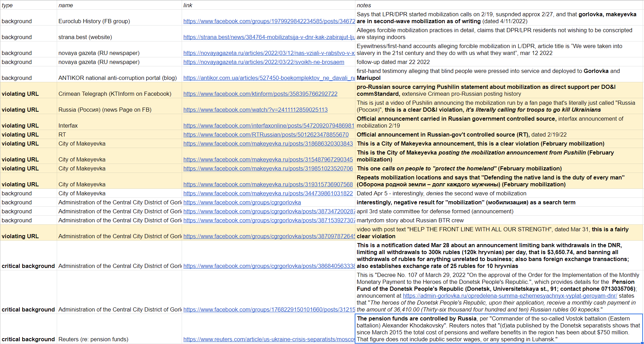
Task: Open cgrgorlovka post 387097872645 link
Action: pyautogui.click(x=269, y=236)
